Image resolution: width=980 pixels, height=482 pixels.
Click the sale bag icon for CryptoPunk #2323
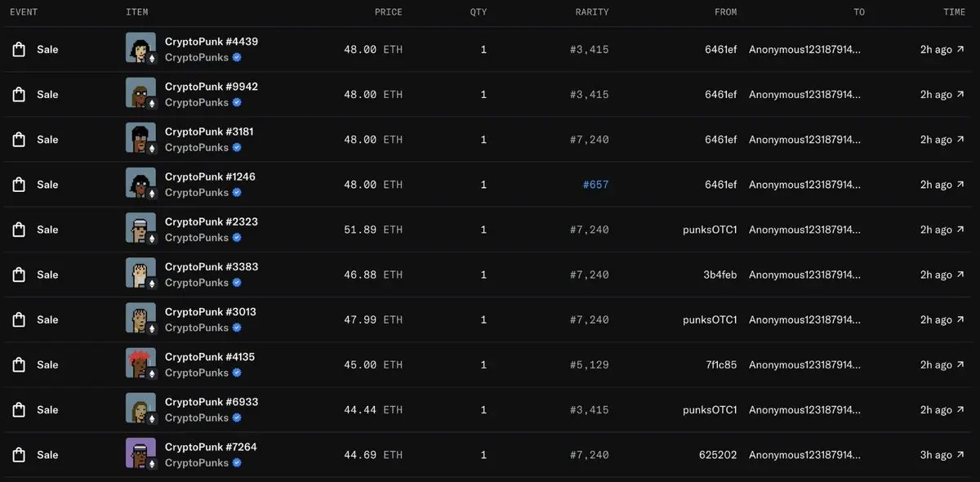(19, 230)
